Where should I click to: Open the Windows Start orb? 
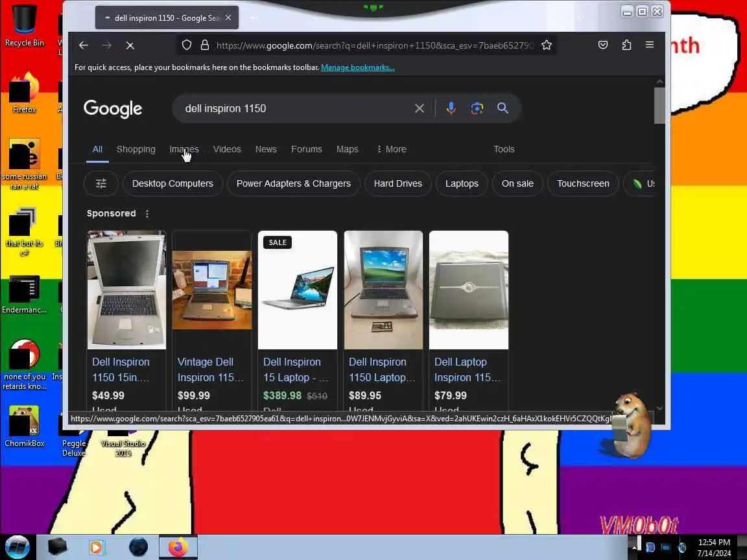(x=18, y=546)
